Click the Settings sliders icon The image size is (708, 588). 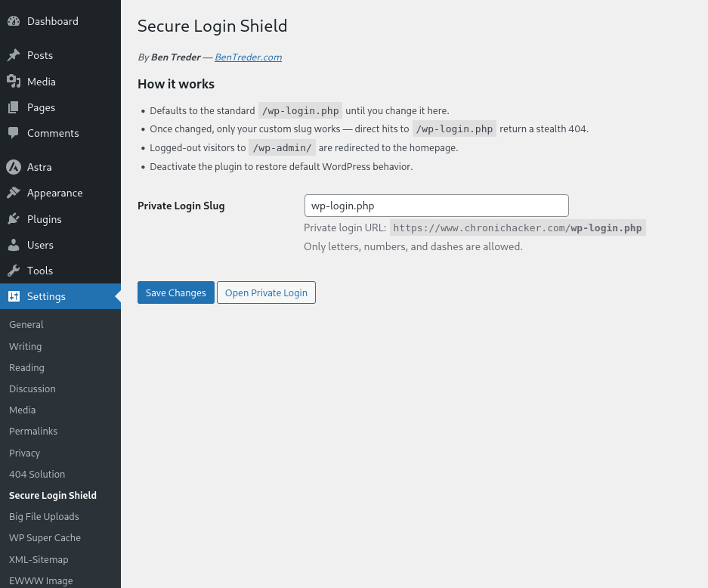14,296
